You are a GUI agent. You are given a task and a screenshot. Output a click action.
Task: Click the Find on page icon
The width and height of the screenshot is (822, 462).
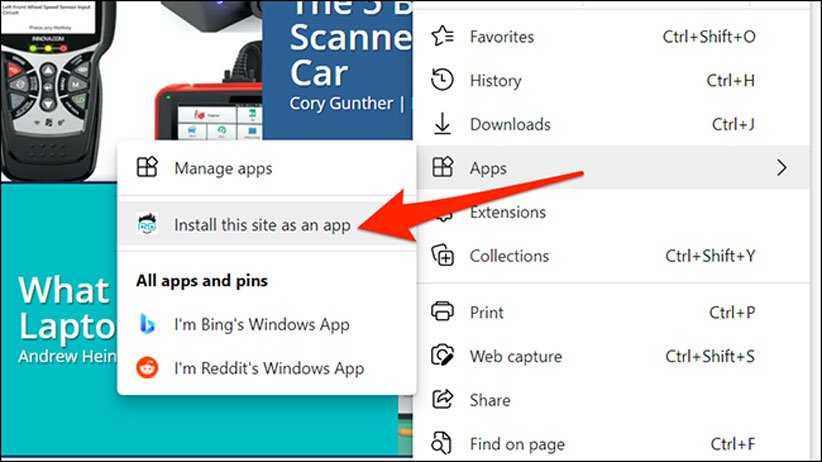[442, 444]
